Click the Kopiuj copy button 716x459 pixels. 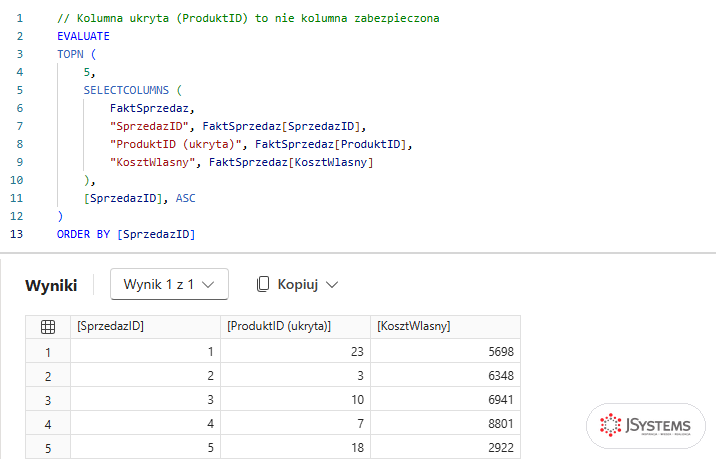pos(297,284)
